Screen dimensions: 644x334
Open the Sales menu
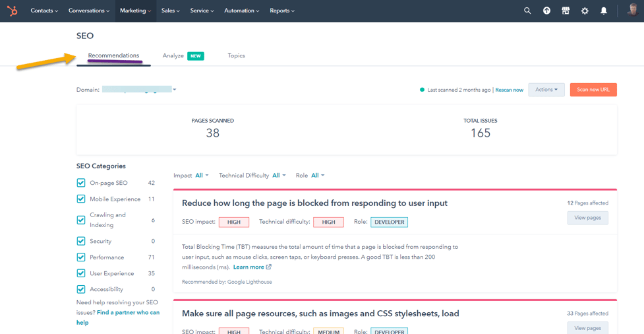171,11
